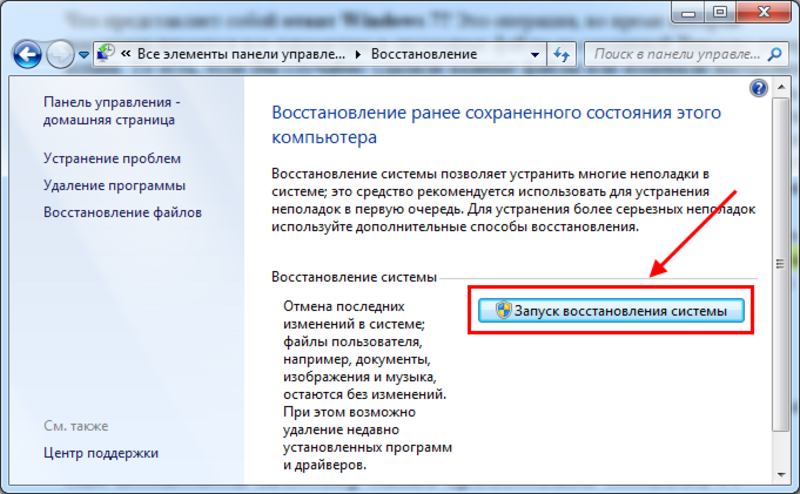Viewport: 800px width, 494px height.
Task: Click the control panel icon in address bar
Action: point(106,53)
